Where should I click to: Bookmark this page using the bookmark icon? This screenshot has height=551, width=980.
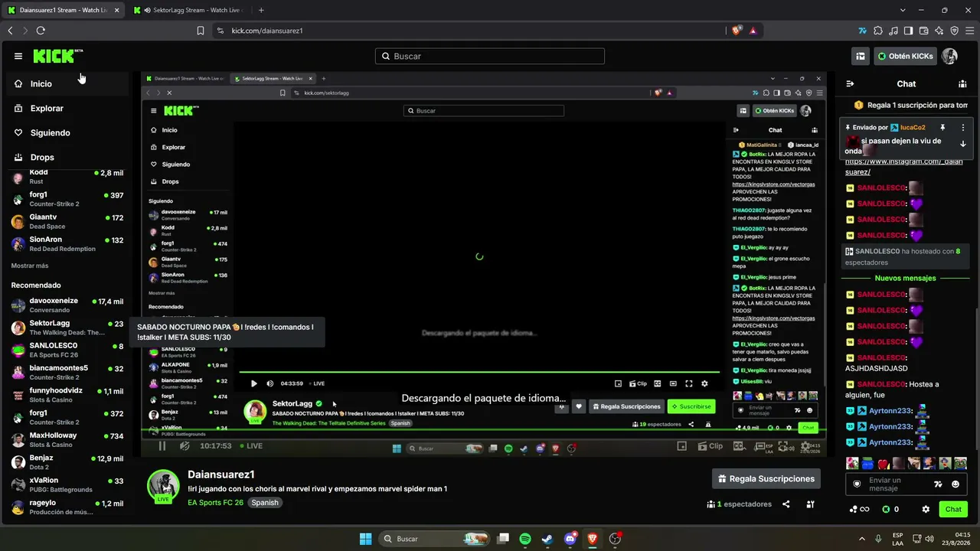201,31
